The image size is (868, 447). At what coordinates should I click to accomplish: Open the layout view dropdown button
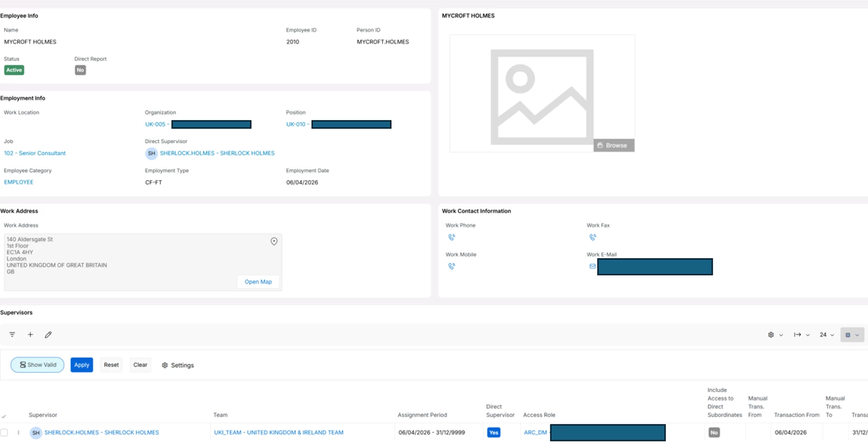pos(852,335)
